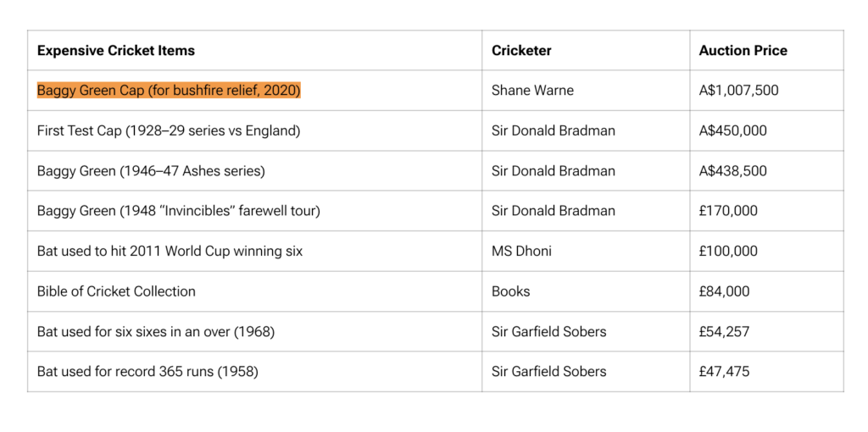Click the Auction Price column header
Viewport: 868px width, 432px height.
743,51
